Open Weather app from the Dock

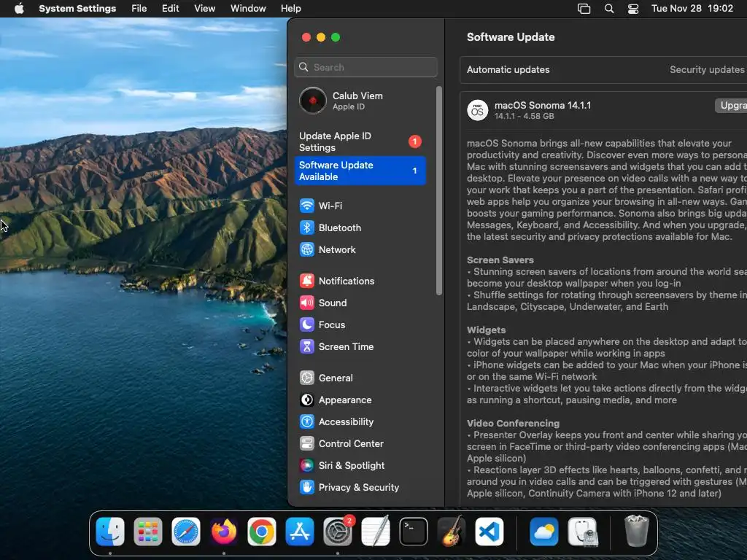coord(544,532)
